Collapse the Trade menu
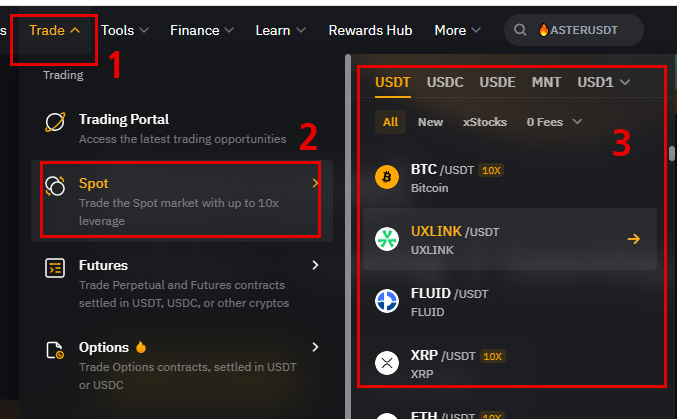Image resolution: width=677 pixels, height=419 pixels. coord(54,30)
